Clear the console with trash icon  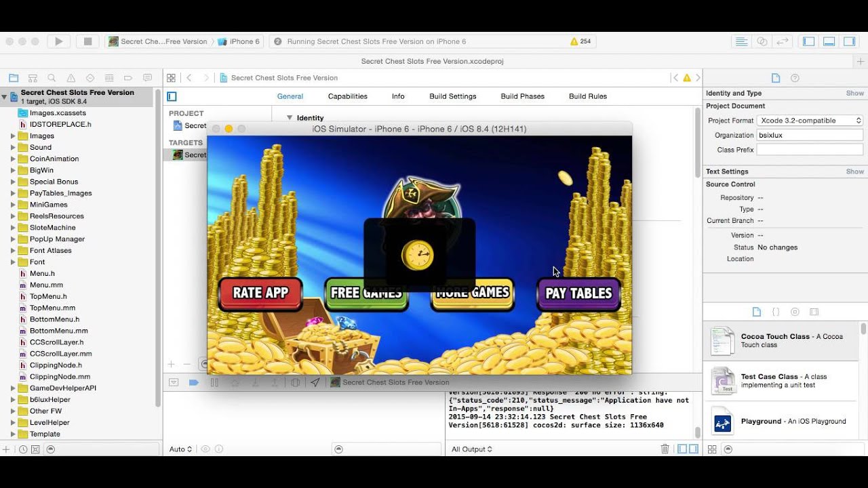(x=665, y=449)
